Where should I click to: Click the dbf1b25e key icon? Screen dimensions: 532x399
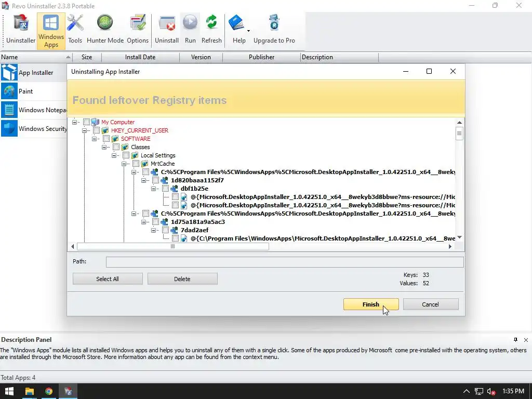pos(174,189)
